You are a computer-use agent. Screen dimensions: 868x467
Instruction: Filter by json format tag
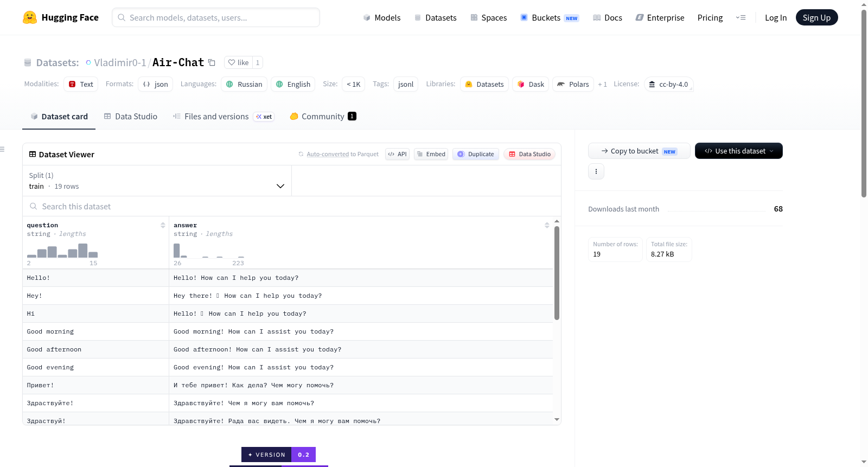click(156, 84)
